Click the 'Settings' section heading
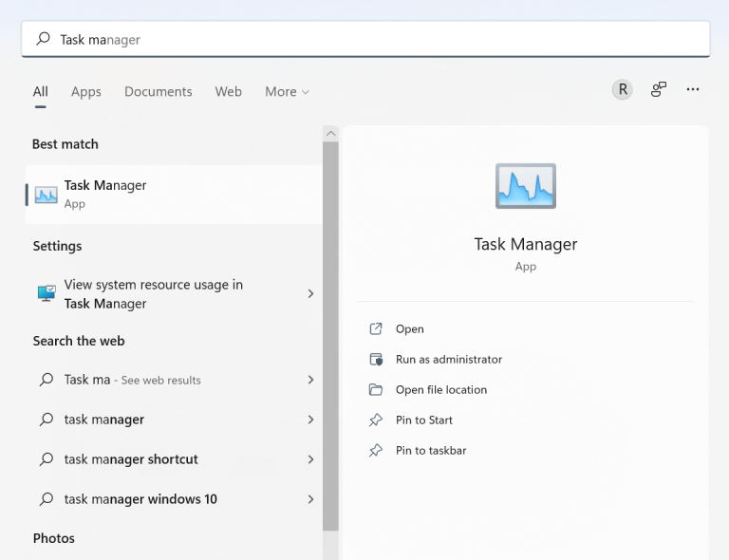The width and height of the screenshot is (729, 560). pos(57,246)
